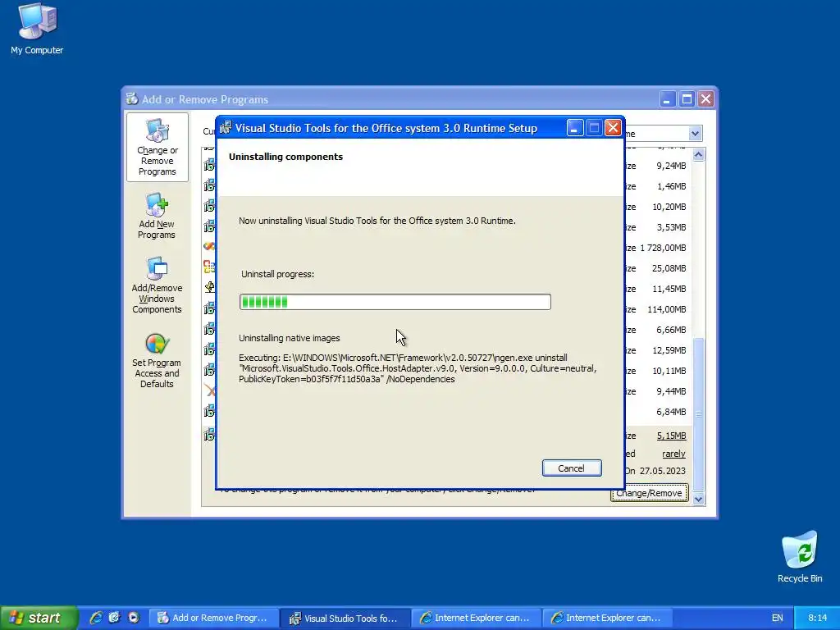Click the 8:14 clock in tray
This screenshot has width=840, height=630.
coord(817,618)
